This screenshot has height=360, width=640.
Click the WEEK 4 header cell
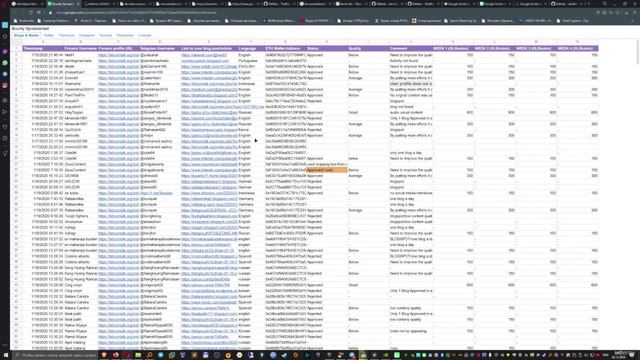[x=578, y=48]
